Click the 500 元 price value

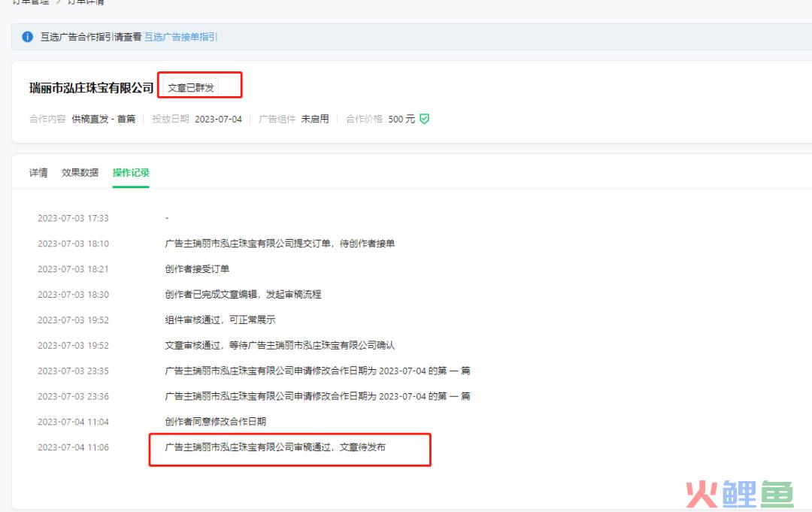(401, 119)
